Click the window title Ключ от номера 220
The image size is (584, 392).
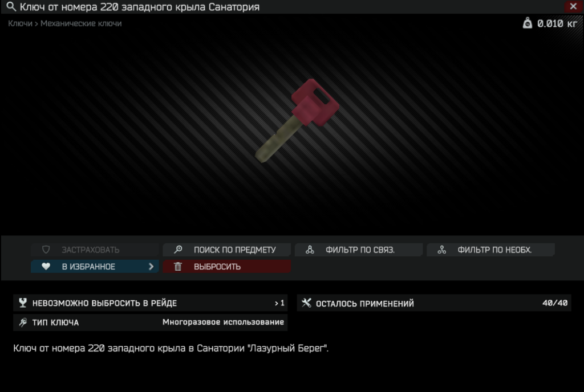coord(140,7)
